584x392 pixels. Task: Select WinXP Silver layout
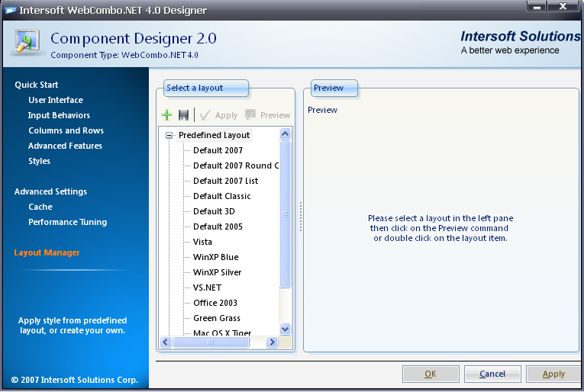click(x=217, y=272)
